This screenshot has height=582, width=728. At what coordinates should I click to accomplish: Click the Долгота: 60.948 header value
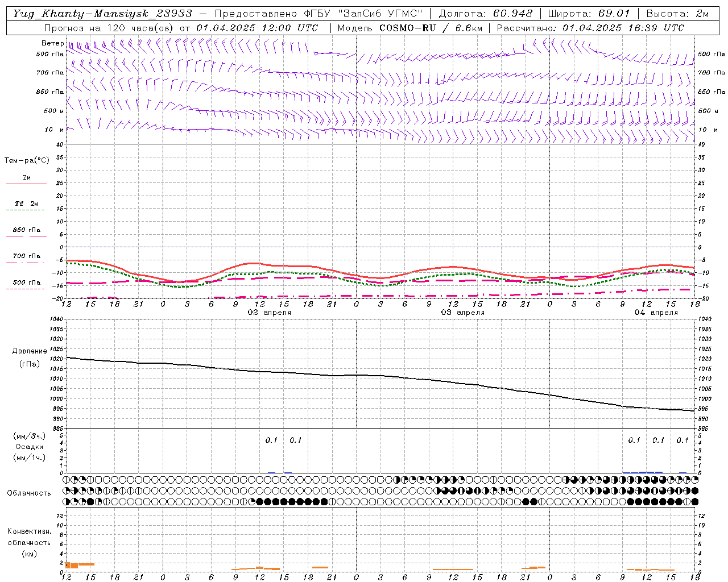[486, 14]
